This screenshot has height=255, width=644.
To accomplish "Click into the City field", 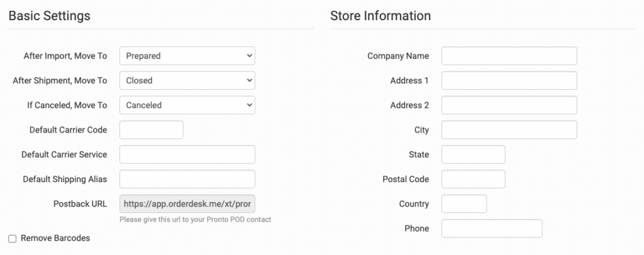I will click(x=509, y=130).
